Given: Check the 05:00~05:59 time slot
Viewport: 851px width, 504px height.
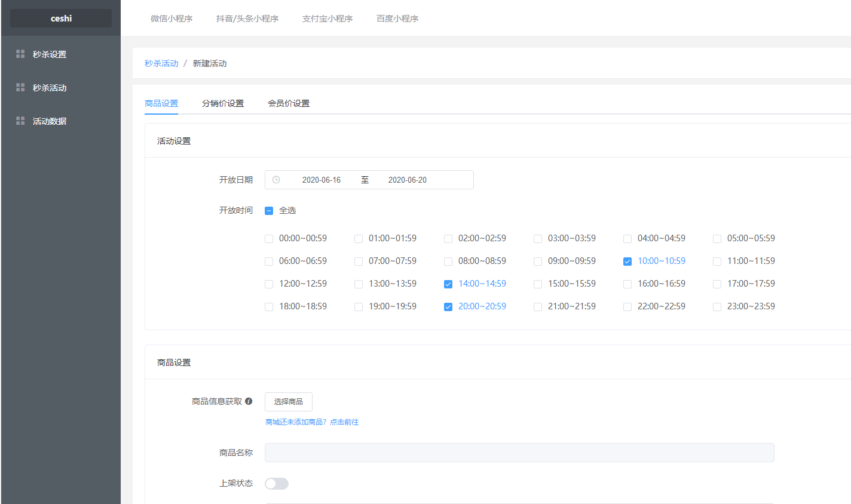Looking at the screenshot, I should pos(717,239).
